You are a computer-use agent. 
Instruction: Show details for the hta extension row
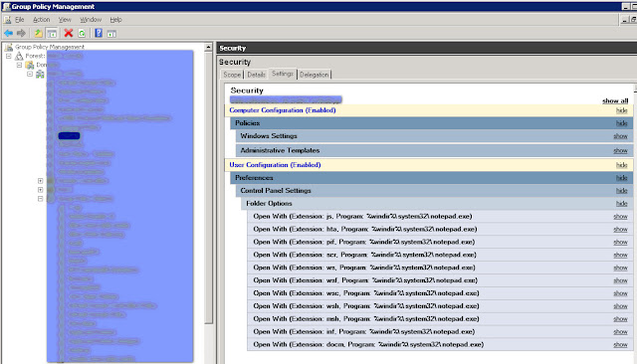point(620,230)
